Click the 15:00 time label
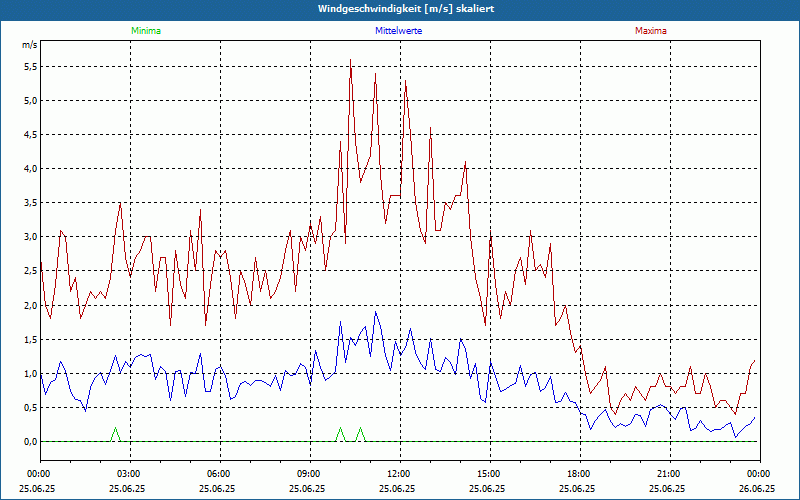 pyautogui.click(x=490, y=474)
